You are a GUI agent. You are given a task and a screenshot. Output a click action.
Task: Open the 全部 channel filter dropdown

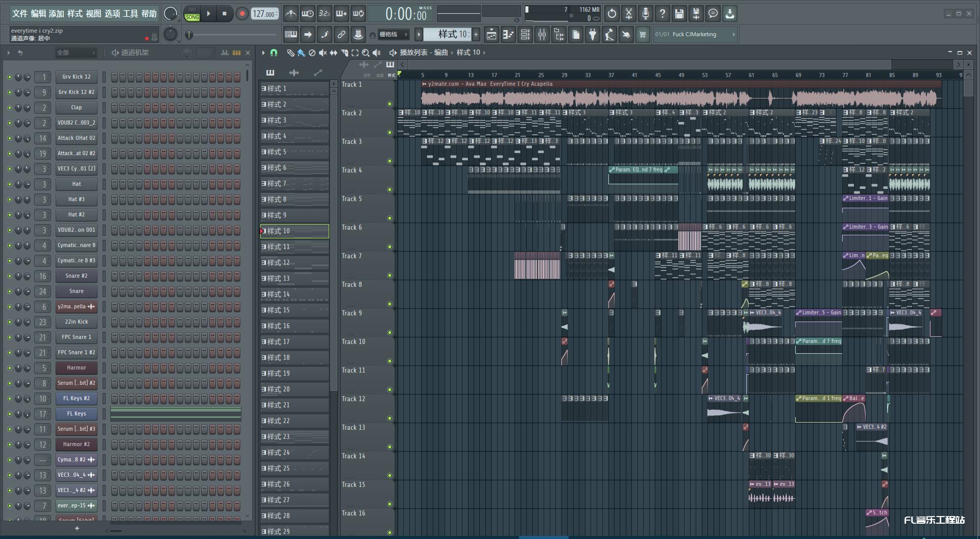click(x=76, y=53)
